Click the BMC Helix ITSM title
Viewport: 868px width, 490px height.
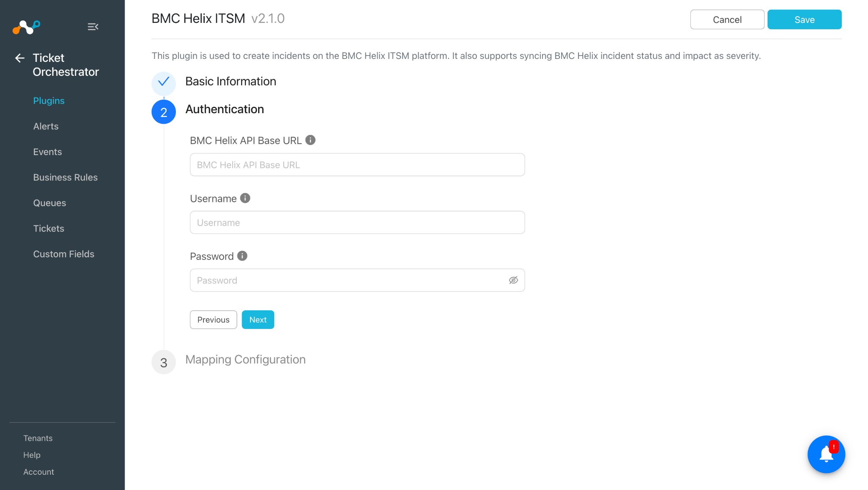point(198,19)
